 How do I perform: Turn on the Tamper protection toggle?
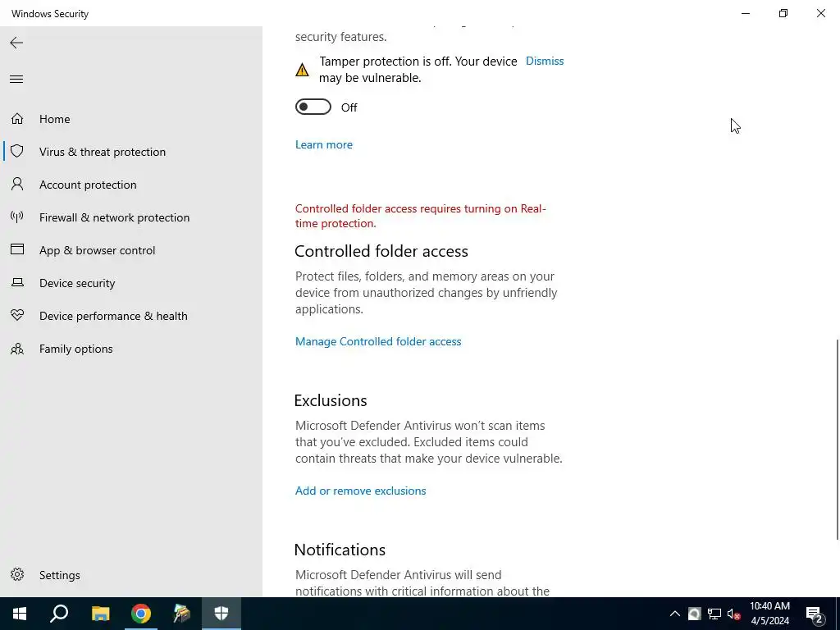click(313, 107)
